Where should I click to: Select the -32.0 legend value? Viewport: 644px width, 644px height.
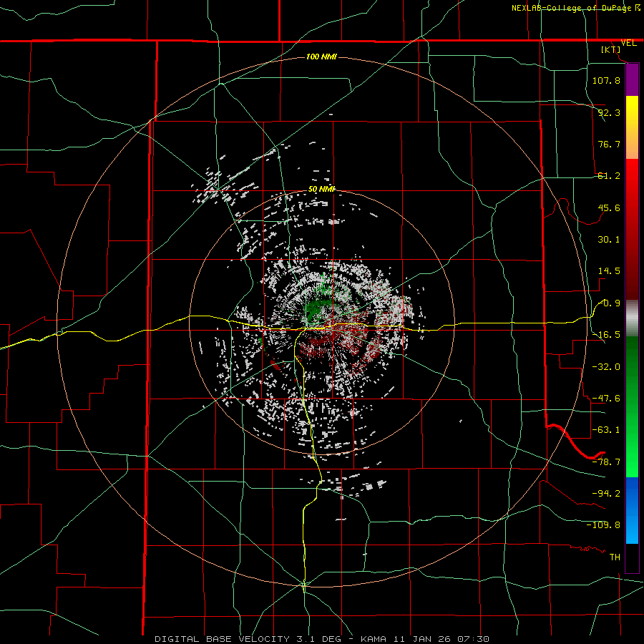(606, 366)
